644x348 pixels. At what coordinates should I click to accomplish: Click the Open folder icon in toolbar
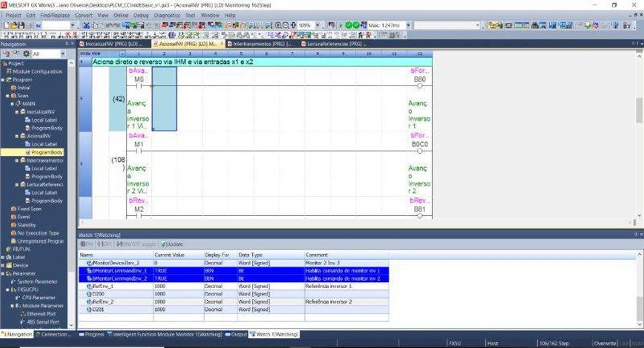point(12,25)
